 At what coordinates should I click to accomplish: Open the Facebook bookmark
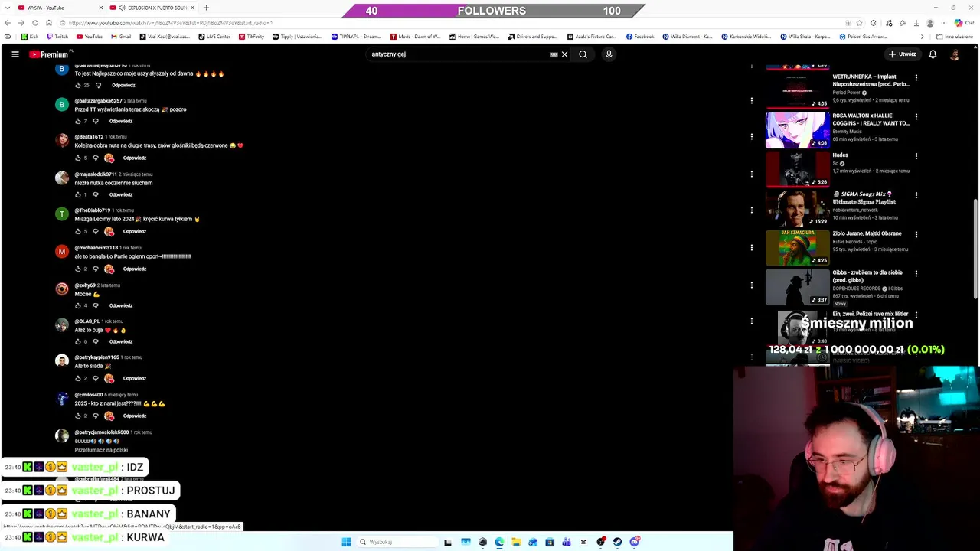coord(640,37)
